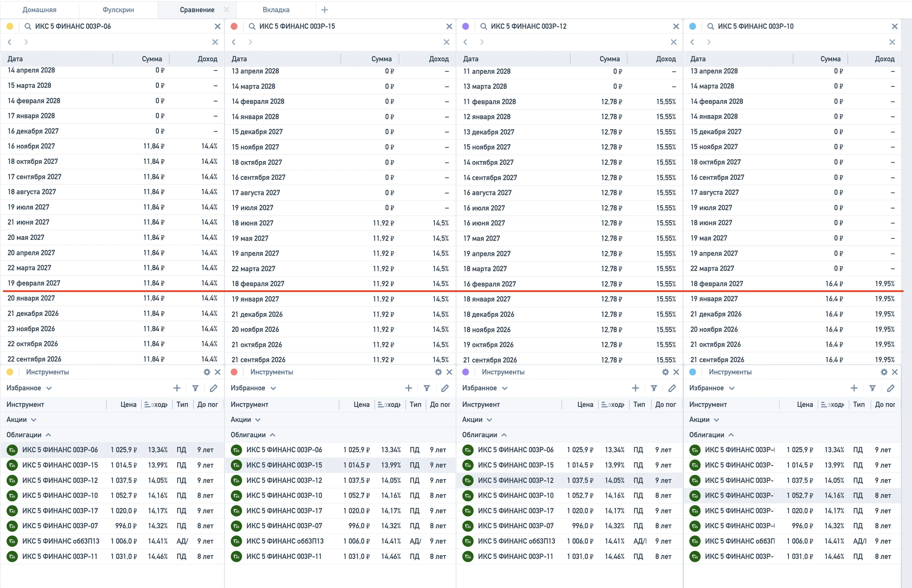The image size is (912, 588).
Task: Sort by Тип column in purple-dot Инструменты panel
Action: coord(639,404)
